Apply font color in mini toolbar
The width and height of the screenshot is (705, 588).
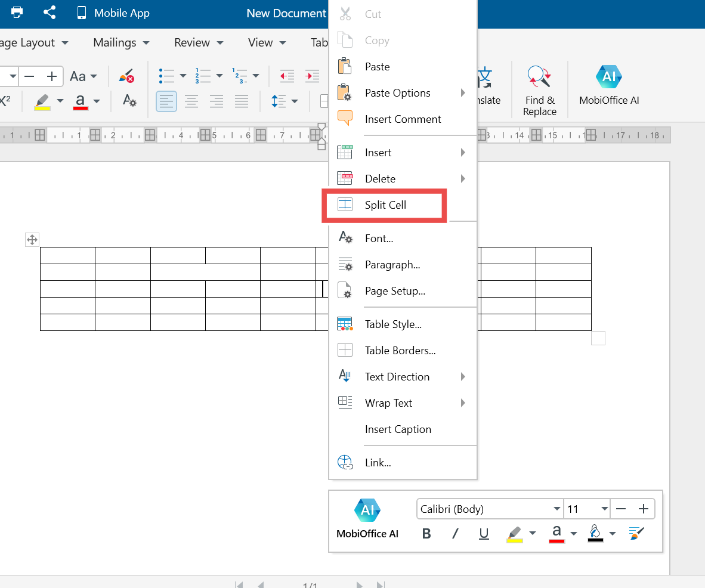tap(556, 534)
